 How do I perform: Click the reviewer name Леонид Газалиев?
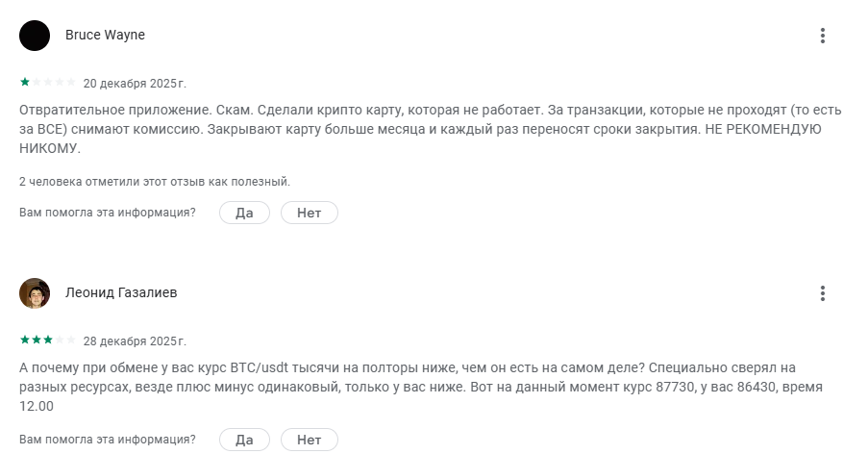121,293
